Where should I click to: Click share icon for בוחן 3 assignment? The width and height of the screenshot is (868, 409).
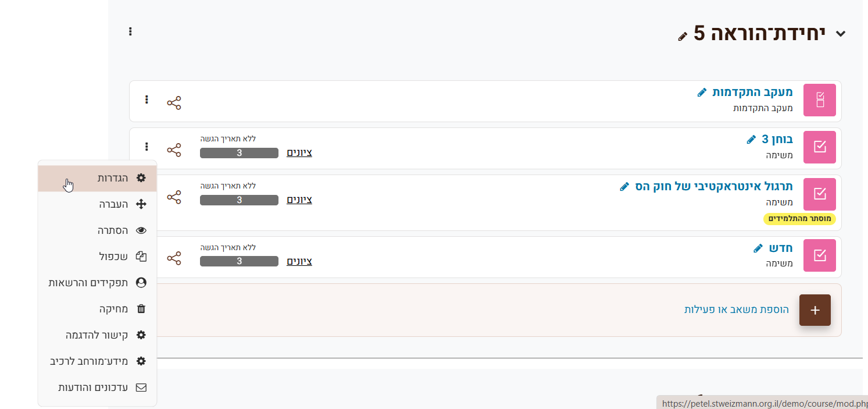pos(174,150)
